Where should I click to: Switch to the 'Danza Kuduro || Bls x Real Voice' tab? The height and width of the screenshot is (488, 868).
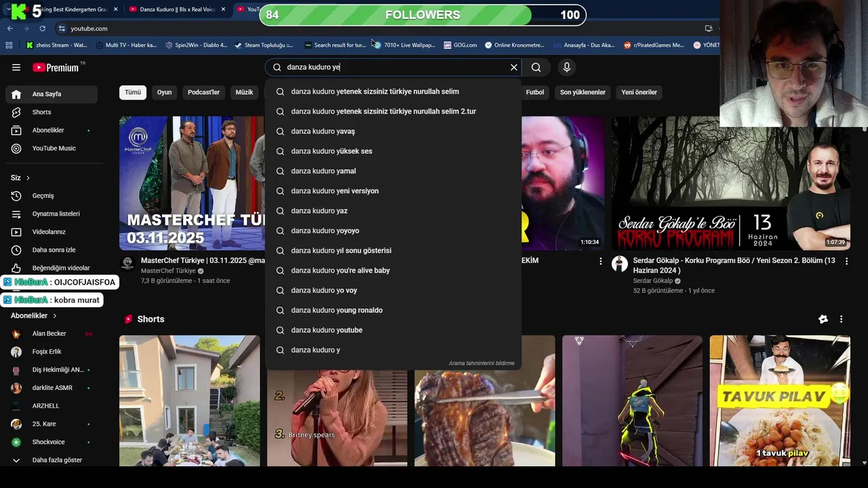pos(178,9)
